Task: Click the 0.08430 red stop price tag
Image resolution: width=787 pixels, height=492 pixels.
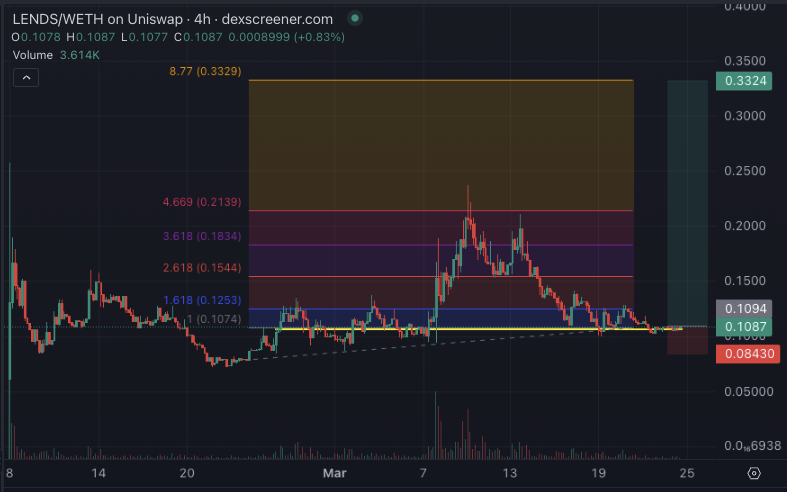Action: coord(748,354)
